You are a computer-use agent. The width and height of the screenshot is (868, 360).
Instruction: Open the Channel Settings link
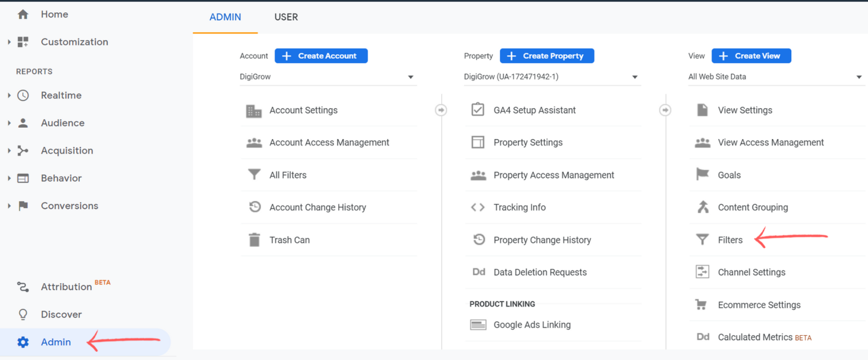pyautogui.click(x=752, y=272)
